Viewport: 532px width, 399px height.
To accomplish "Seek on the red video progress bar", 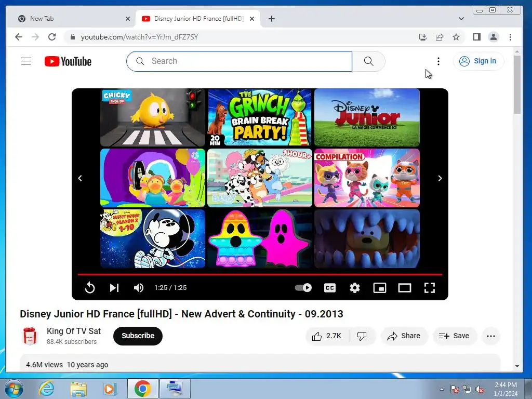I will [260, 274].
